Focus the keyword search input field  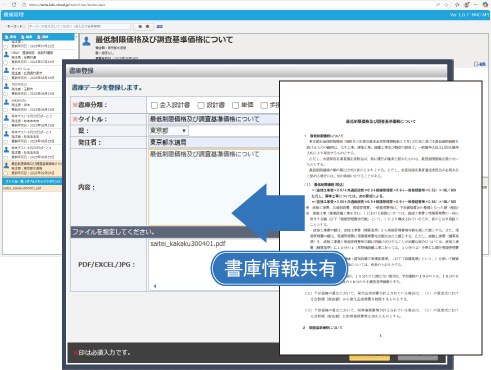79,26
